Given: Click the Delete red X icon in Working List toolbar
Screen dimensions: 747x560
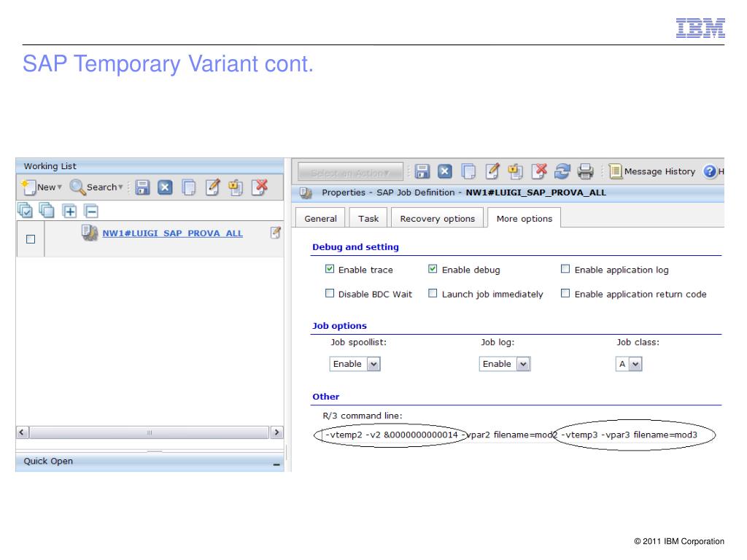Looking at the screenshot, I should tap(260, 187).
